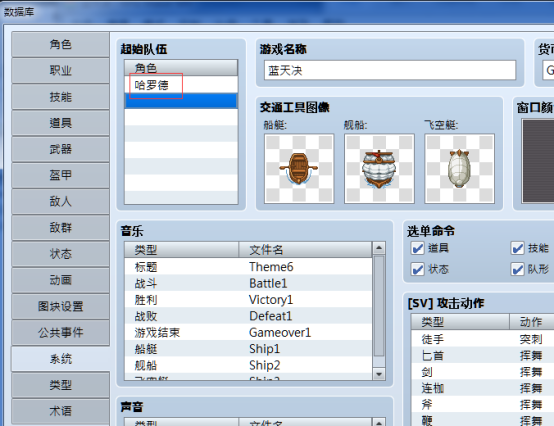This screenshot has width=554, height=426.
Task: Open the 公共事件 tab
Action: (60, 332)
